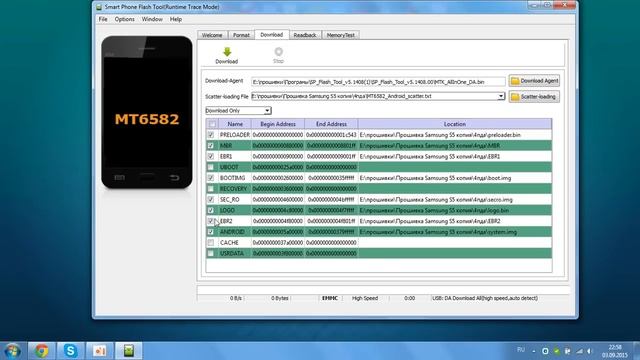Enable the USRDATA checkbox
This screenshot has width=640, height=360.
(211, 253)
